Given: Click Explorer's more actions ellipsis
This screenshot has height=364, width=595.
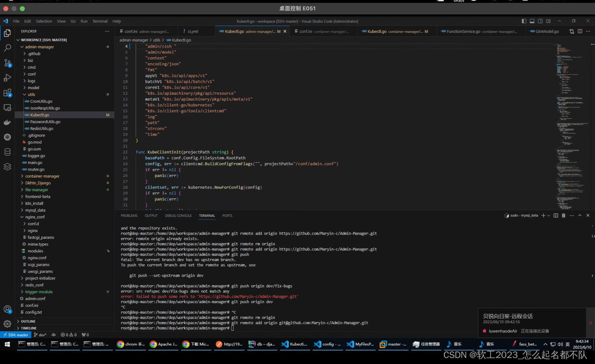Looking at the screenshot, I should click(x=107, y=31).
